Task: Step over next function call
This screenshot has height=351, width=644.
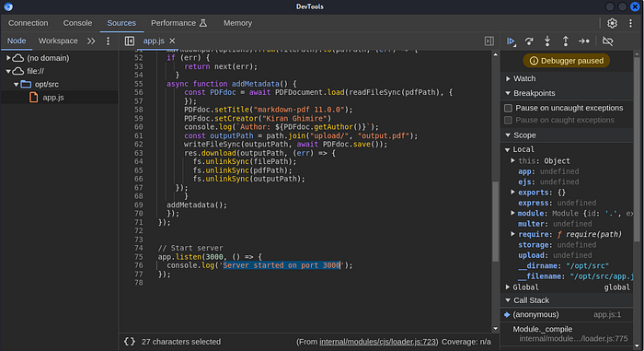Action: point(529,41)
